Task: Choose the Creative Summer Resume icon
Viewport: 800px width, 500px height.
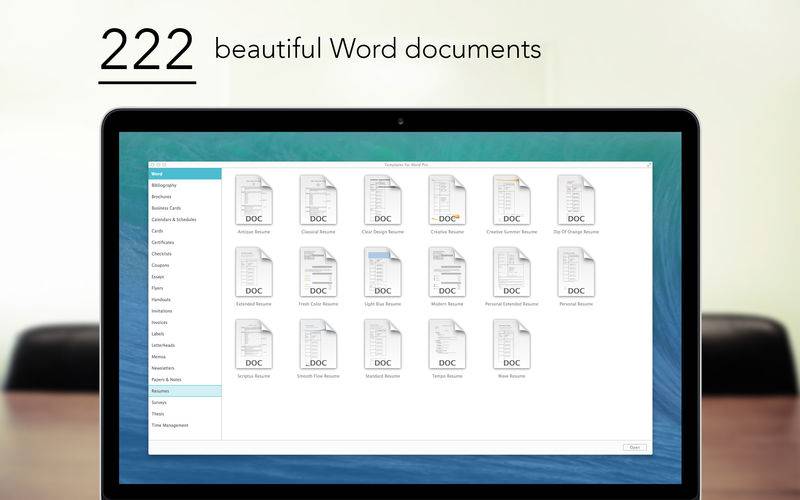Action: [x=511, y=200]
